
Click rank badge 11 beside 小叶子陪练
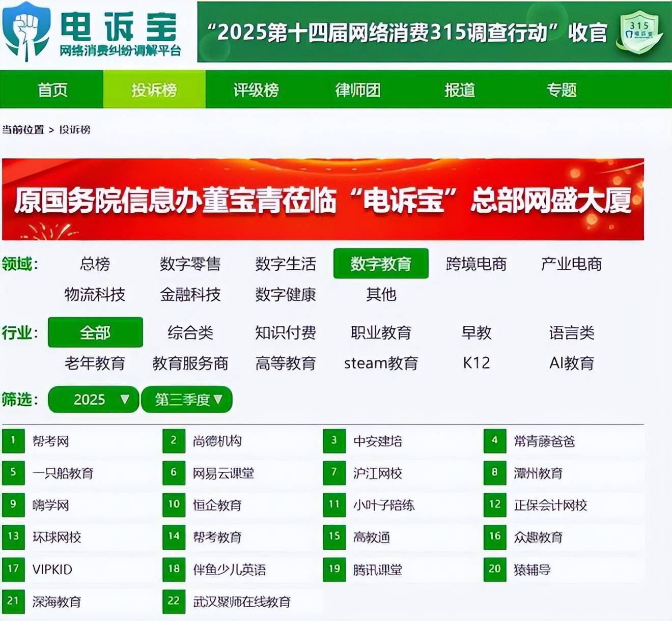click(x=334, y=505)
